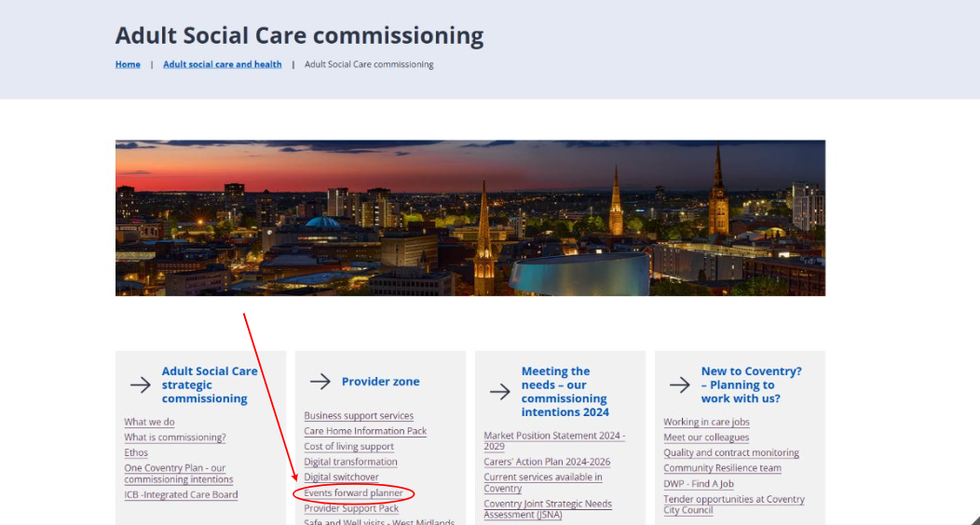Open Care Home Information Pack link
Viewport: 980px width, 525px height.
click(365, 431)
